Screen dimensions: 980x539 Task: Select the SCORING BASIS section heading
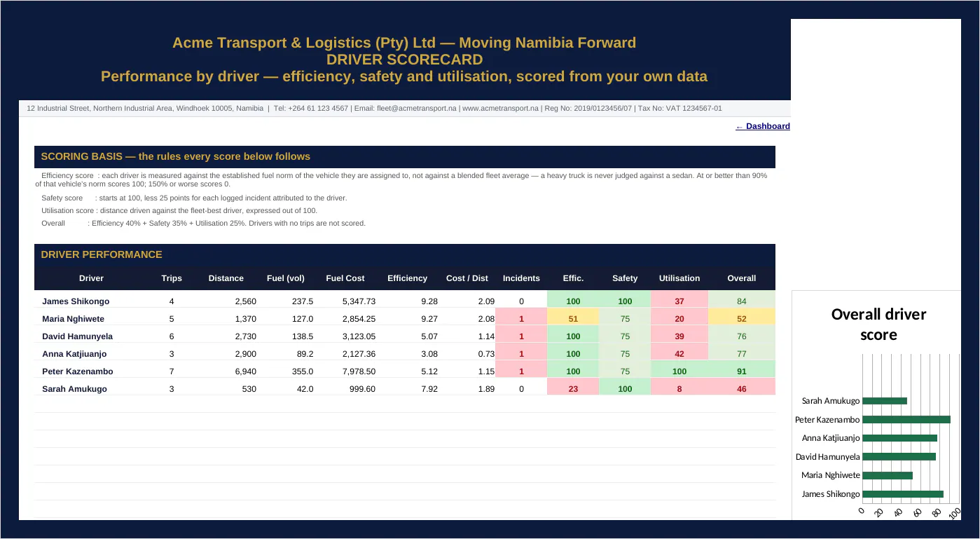coord(175,156)
